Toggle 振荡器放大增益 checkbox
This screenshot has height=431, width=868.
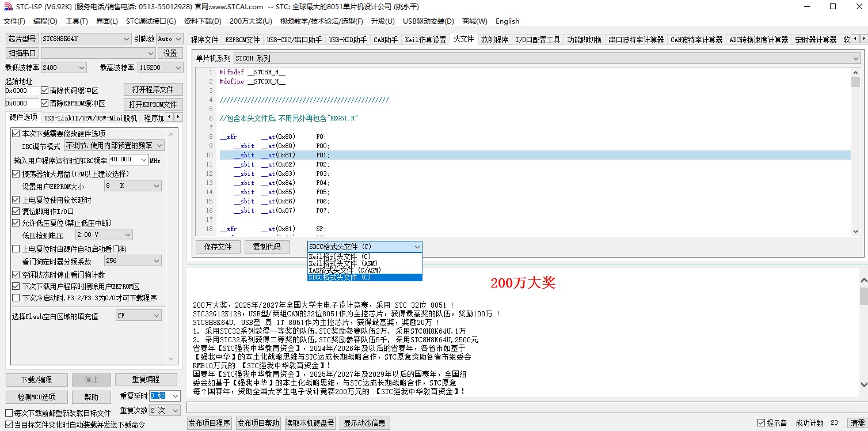tap(16, 173)
